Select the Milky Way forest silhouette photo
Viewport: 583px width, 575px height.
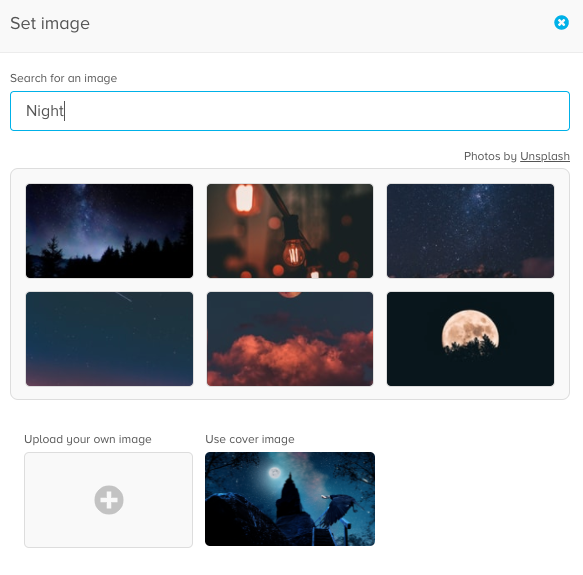click(109, 231)
